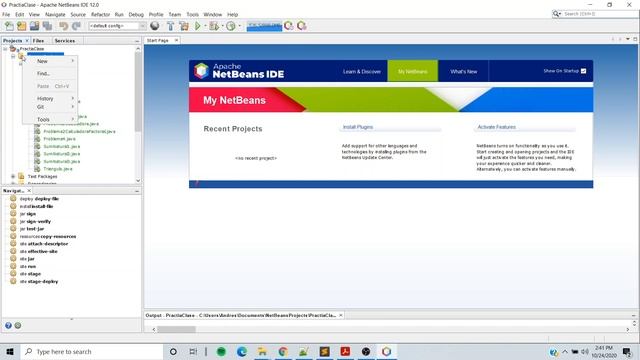Click the green filter icon in Navigator footer

(18, 326)
